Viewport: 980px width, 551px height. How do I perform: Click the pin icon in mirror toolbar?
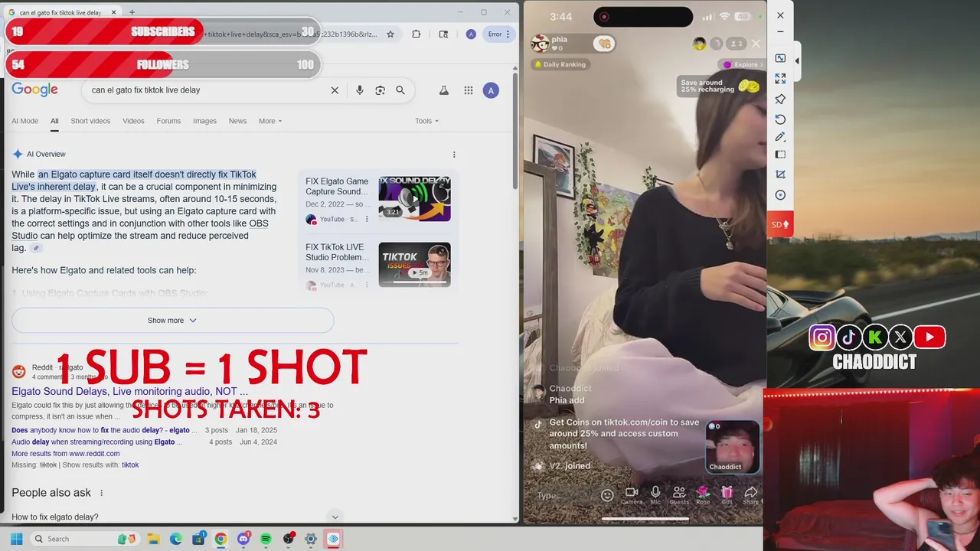click(x=780, y=99)
